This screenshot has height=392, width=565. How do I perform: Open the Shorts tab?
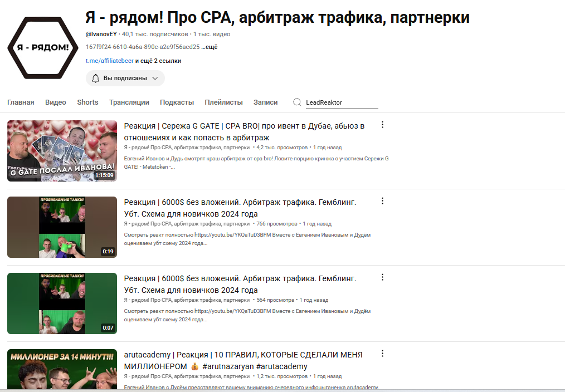[87, 102]
